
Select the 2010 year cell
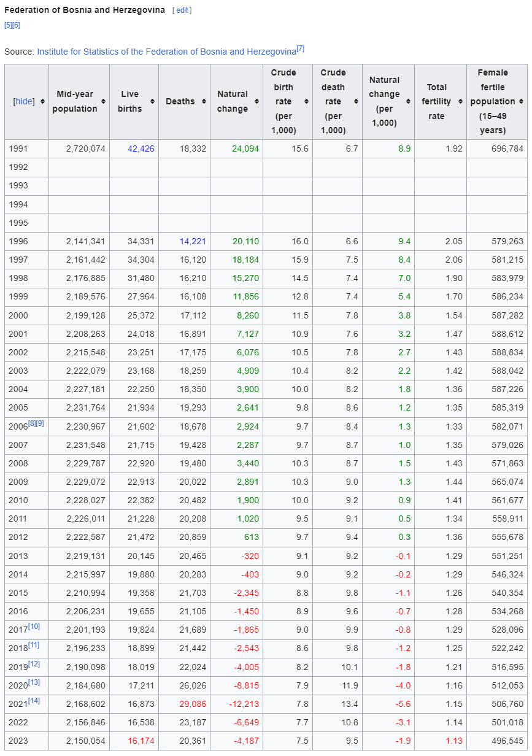tap(27, 500)
